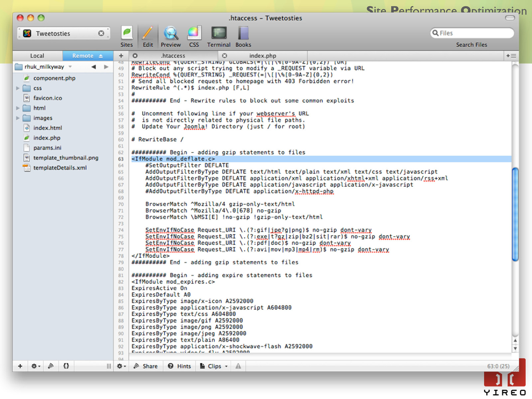The image size is (532, 399).
Task: Switch to the Local tab
Action: click(37, 56)
